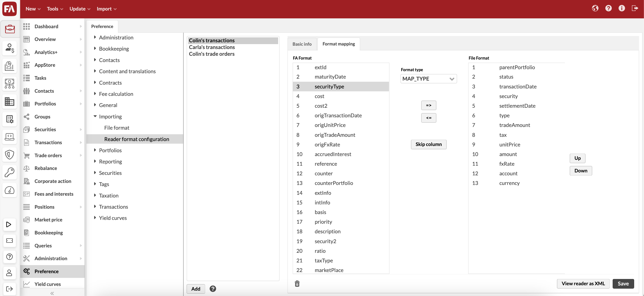The image size is (644, 296).
Task: Open Corporate action in the sidebar
Action: tap(52, 181)
